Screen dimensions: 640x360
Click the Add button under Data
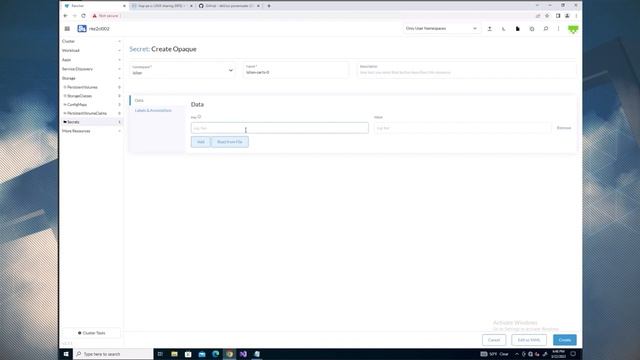201,142
